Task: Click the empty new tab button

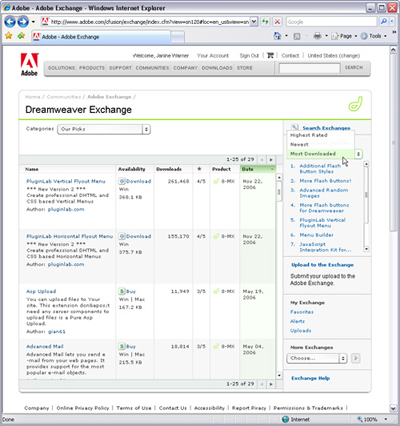Action: point(178,37)
